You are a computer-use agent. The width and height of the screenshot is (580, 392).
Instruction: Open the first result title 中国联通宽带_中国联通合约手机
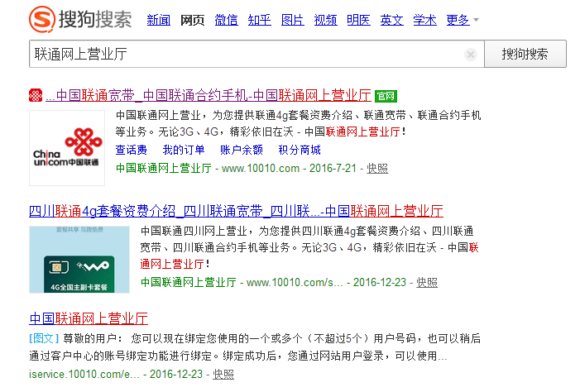209,95
